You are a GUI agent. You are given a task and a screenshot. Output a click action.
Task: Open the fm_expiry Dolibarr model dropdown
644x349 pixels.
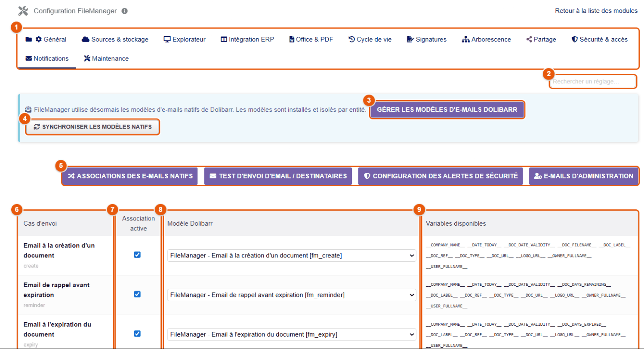[292, 334]
